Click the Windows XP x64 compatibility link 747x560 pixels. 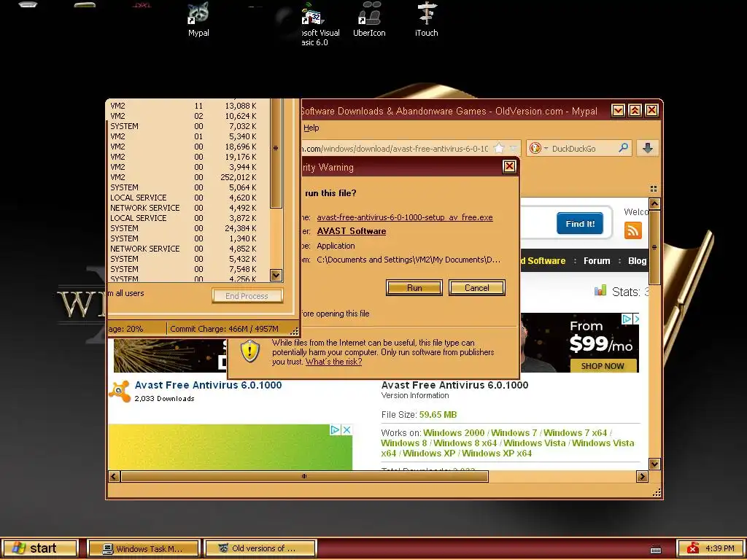tap(497, 453)
